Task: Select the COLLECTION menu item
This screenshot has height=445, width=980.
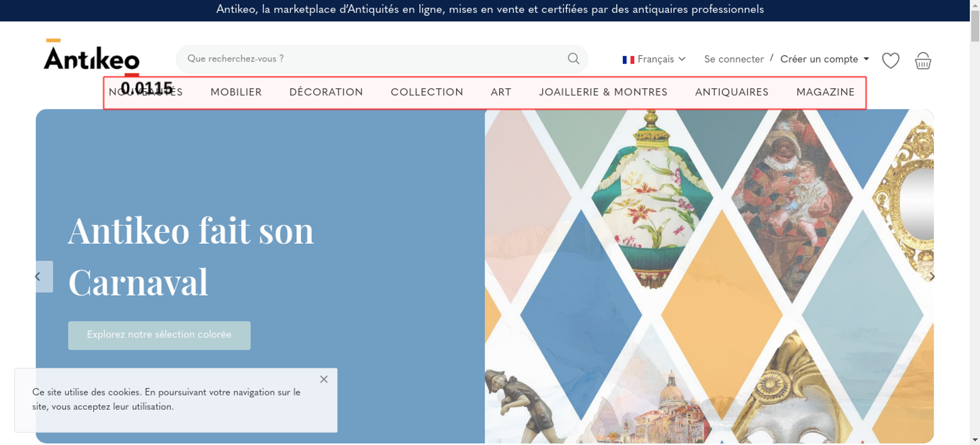Action: point(427,92)
